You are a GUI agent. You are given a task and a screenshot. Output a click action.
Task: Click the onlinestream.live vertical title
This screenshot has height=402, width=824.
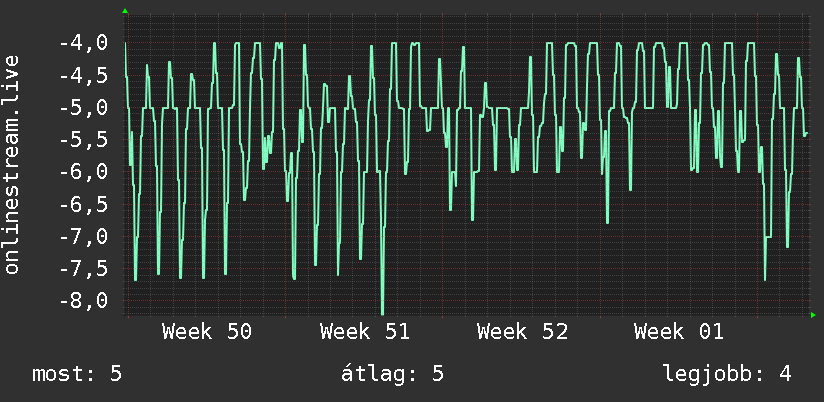click(12, 164)
